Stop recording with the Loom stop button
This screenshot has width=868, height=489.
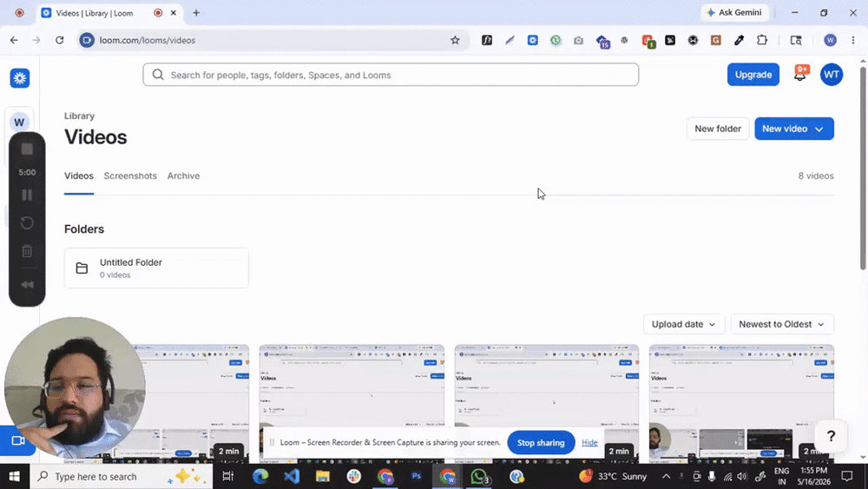tap(27, 149)
